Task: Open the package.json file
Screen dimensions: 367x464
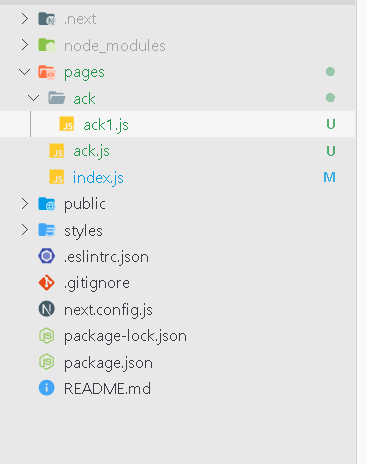Action: click(x=108, y=363)
